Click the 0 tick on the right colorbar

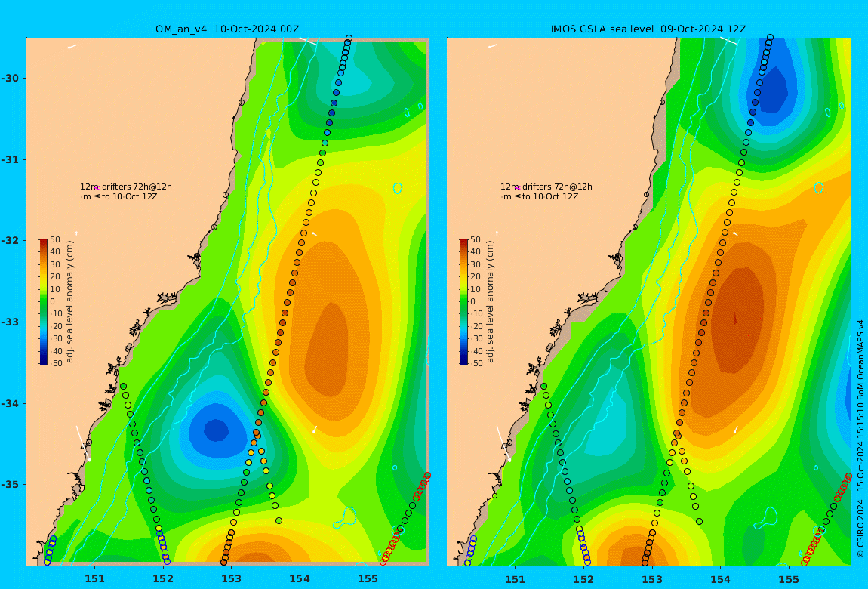(x=472, y=302)
